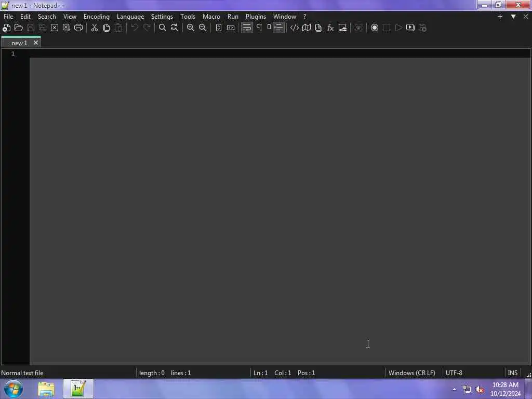Close current file via toolbar icon
Viewport: 532px width, 399px height.
(x=54, y=28)
